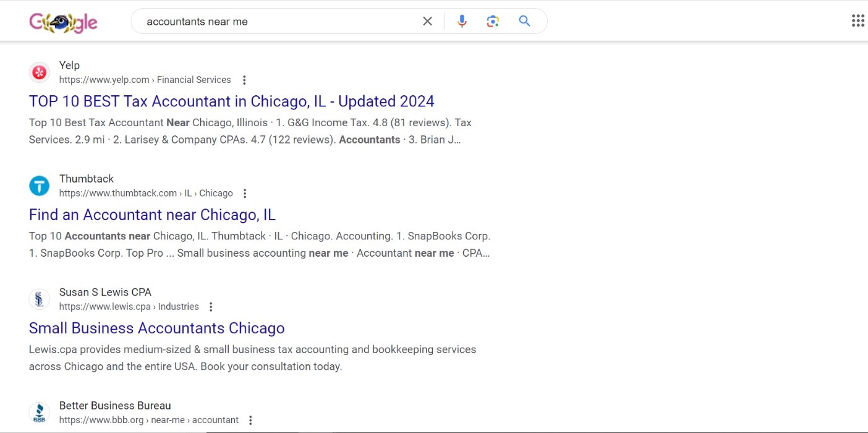The image size is (868, 433).
Task: Click the Google doodle logo
Action: [x=63, y=22]
